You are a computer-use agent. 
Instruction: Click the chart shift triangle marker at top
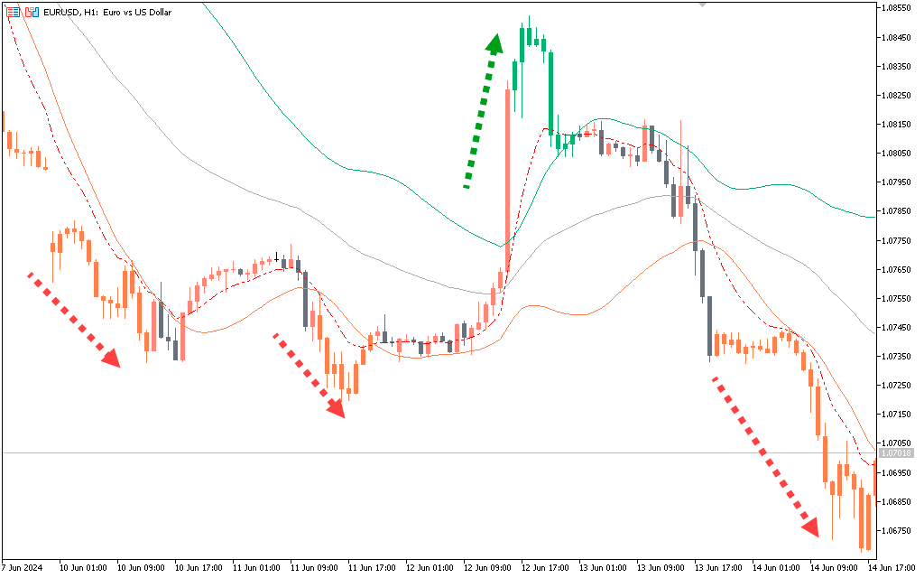(x=703, y=5)
